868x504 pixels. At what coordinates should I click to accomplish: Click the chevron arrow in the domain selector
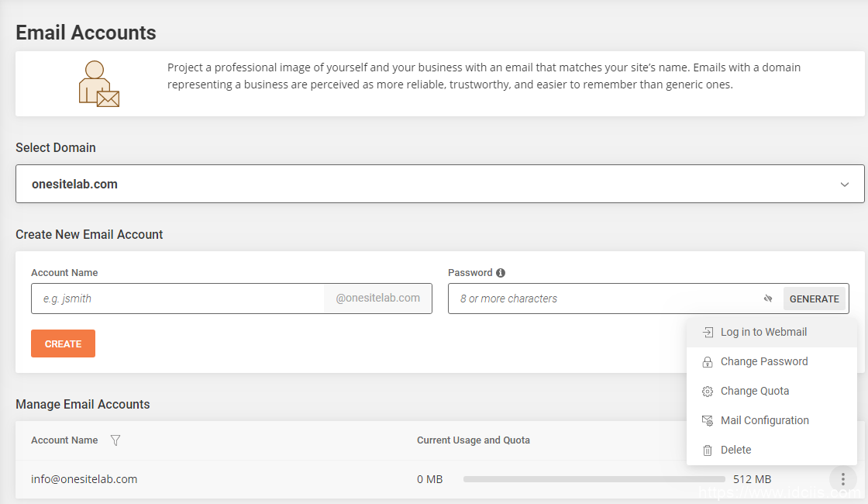coord(845,185)
